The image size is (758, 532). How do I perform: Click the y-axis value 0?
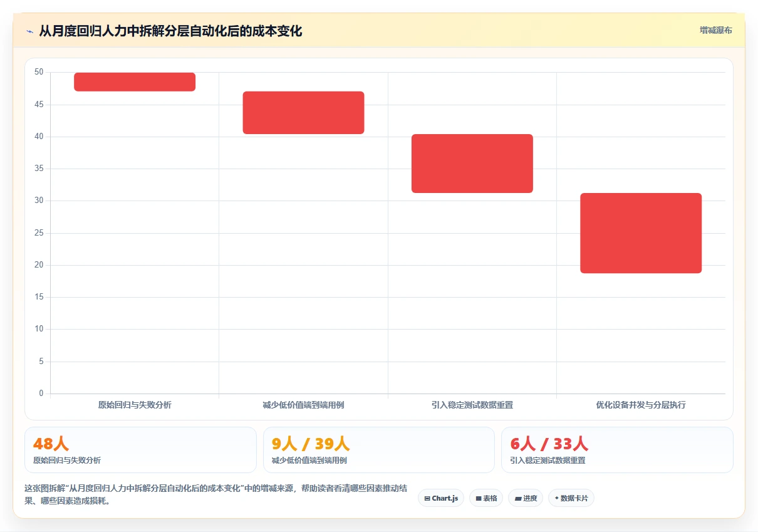tap(41, 394)
